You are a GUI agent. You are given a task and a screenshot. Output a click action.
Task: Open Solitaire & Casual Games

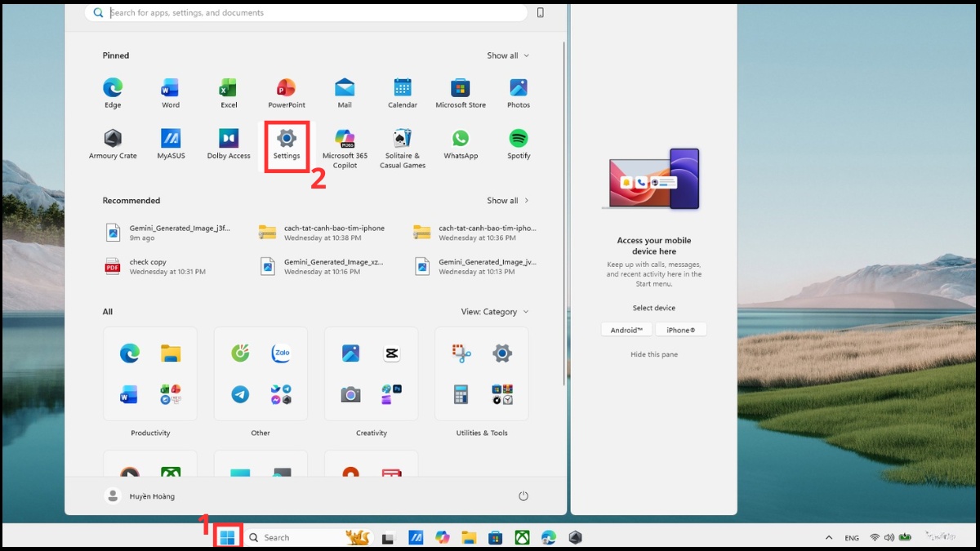403,148
